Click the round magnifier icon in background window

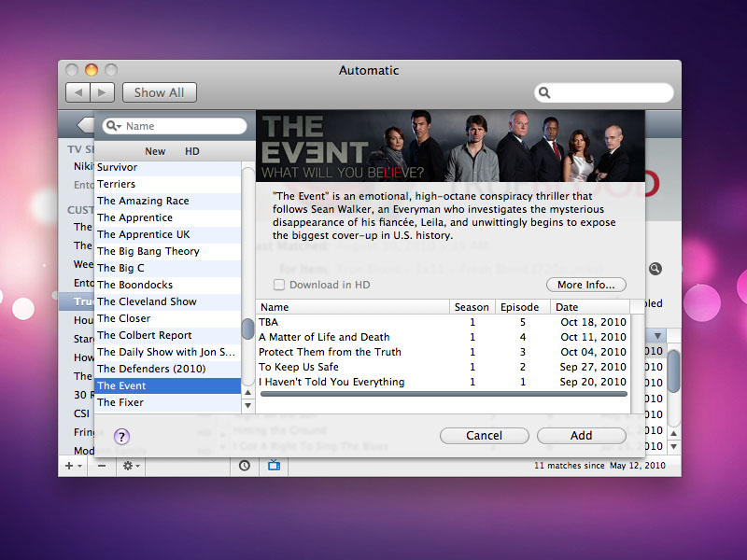[655, 269]
